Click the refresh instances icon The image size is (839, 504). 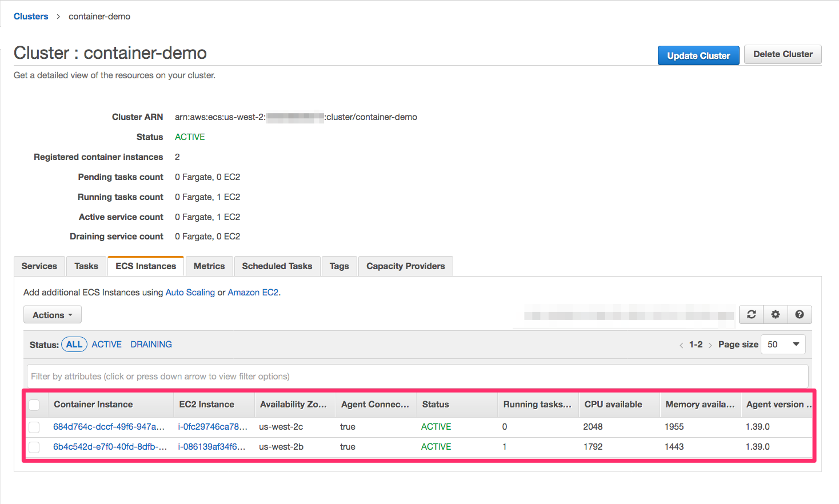tap(752, 314)
